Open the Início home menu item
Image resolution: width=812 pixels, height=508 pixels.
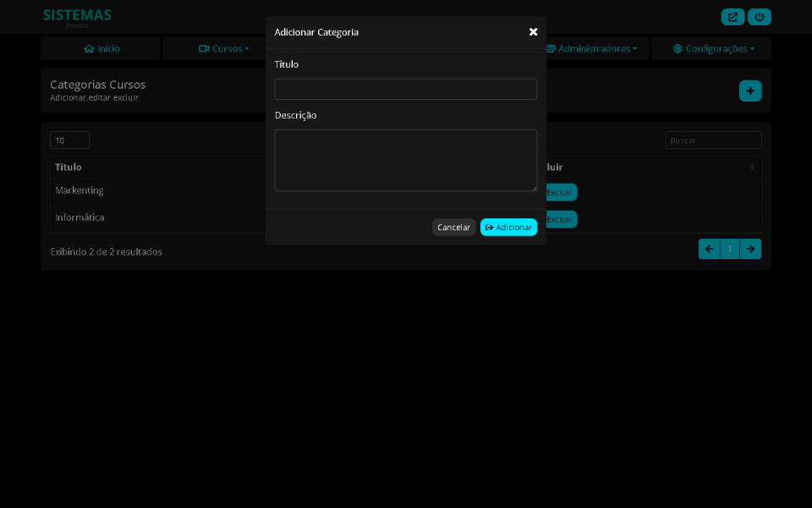coord(101,49)
